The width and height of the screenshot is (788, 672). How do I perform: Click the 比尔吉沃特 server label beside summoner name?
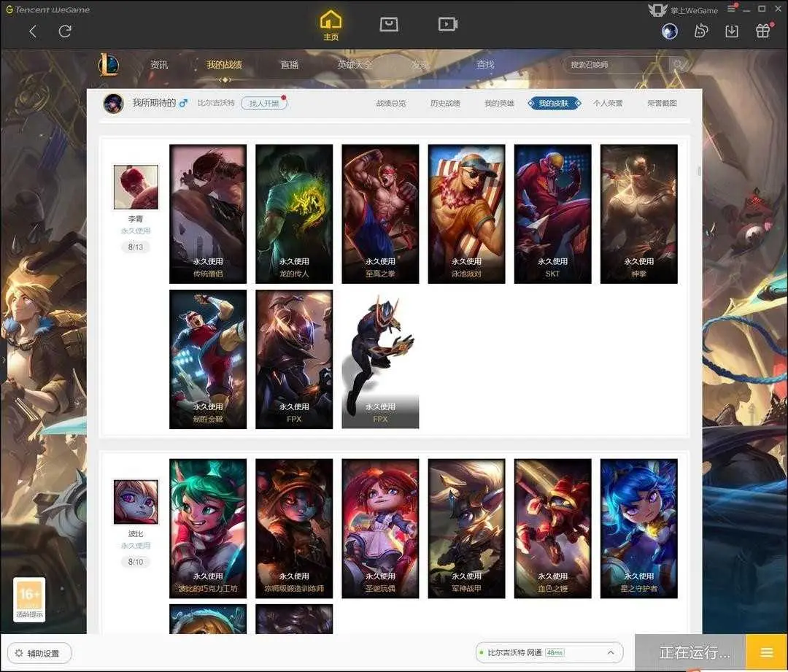coord(216,103)
